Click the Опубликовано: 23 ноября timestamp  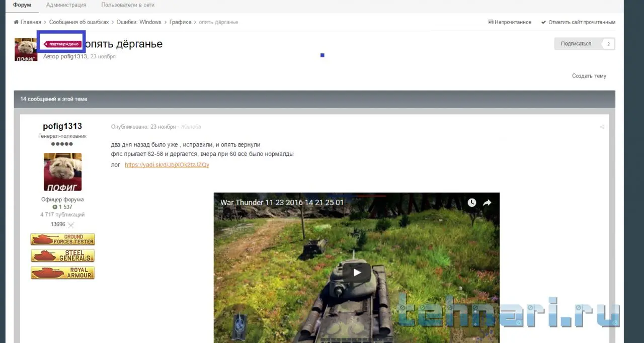143,127
